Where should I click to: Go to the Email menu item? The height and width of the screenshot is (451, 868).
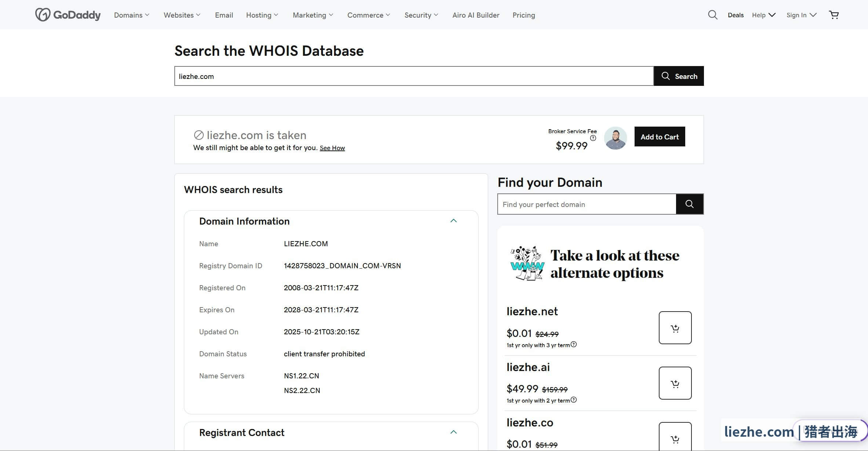pyautogui.click(x=224, y=15)
